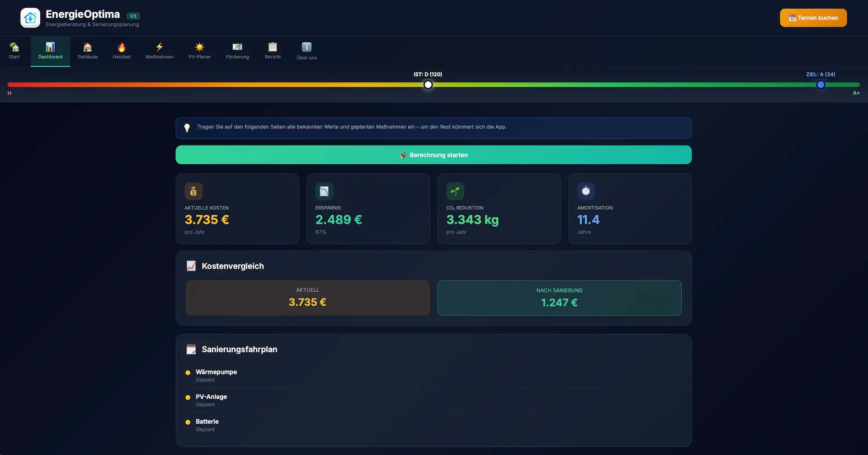Click the lightbulb hint icon

(187, 127)
